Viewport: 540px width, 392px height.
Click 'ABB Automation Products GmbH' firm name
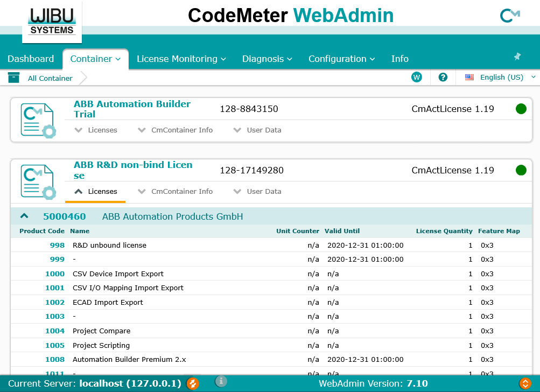pos(172,216)
